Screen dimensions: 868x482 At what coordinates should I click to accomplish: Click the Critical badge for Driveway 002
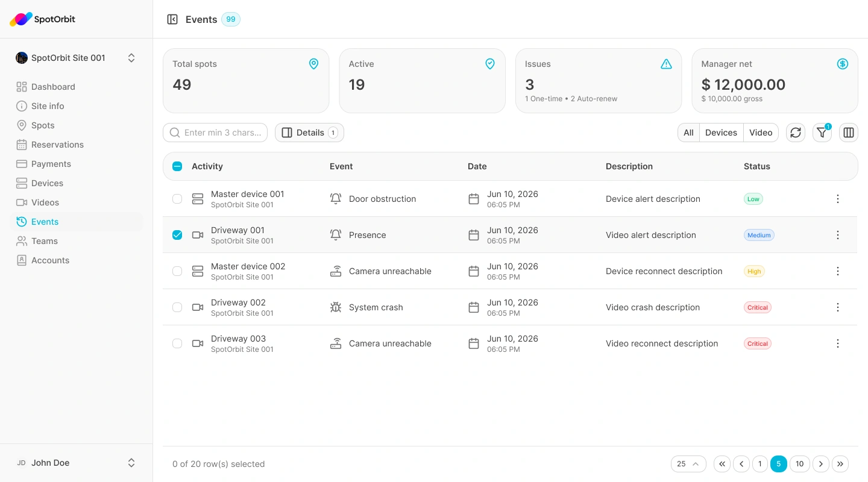(x=758, y=307)
